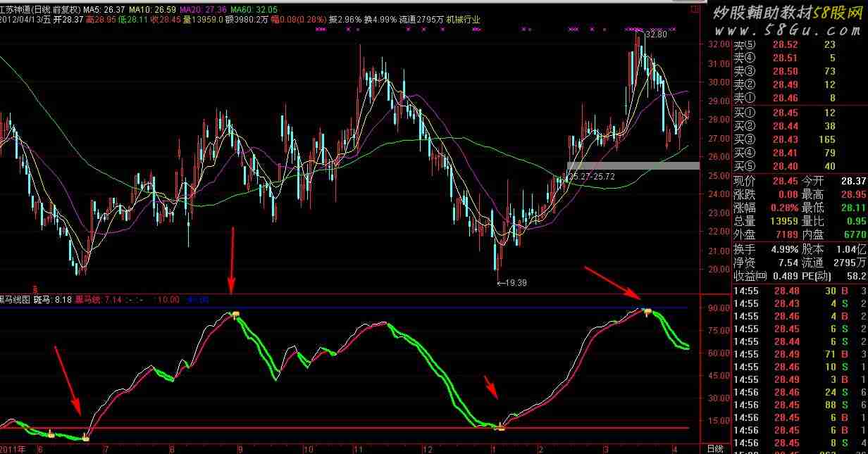Click the 32.80 high price label on chart
This screenshot has height=454, width=868.
[655, 34]
